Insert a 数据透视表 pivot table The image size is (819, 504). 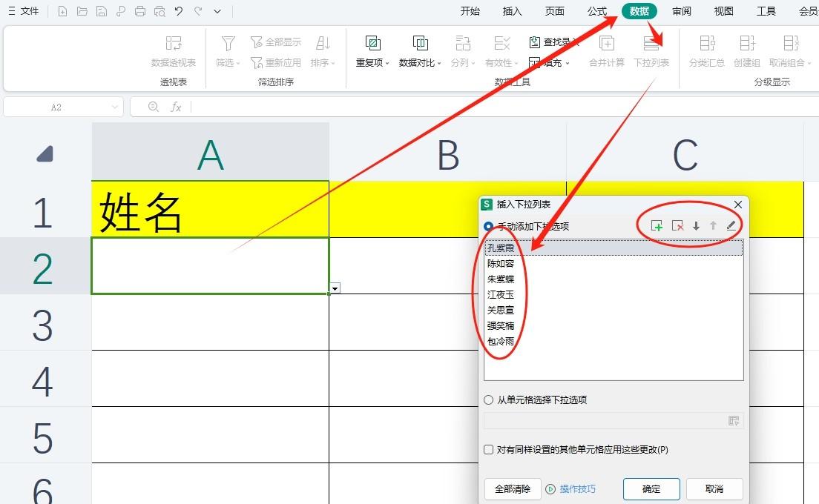click(x=174, y=51)
